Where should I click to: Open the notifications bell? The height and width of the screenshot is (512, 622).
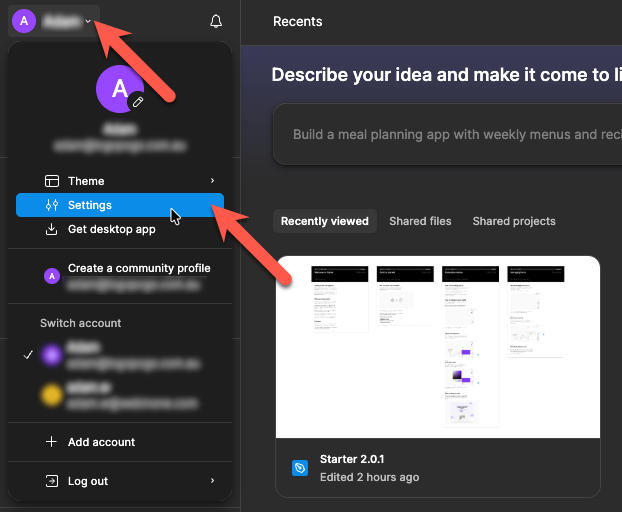pos(216,21)
